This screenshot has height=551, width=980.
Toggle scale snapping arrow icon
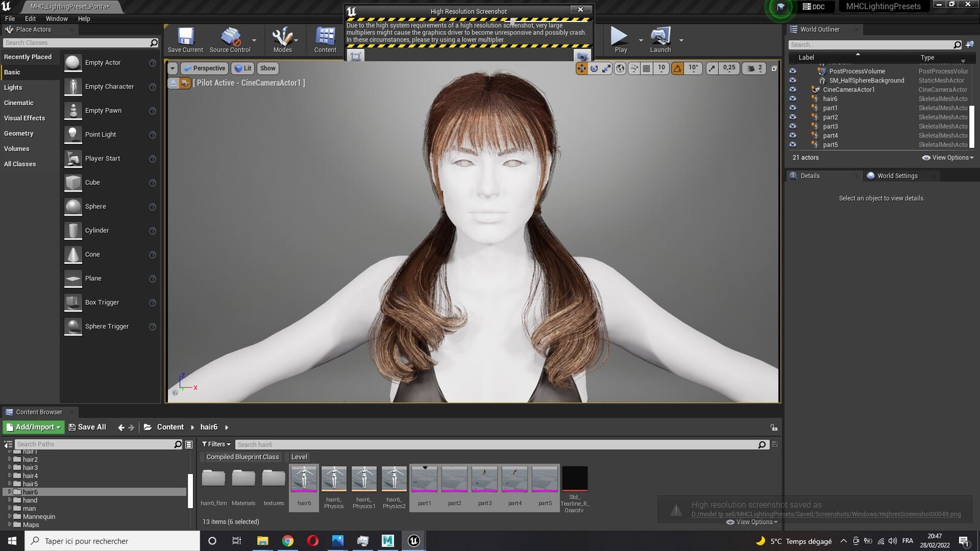(x=712, y=69)
